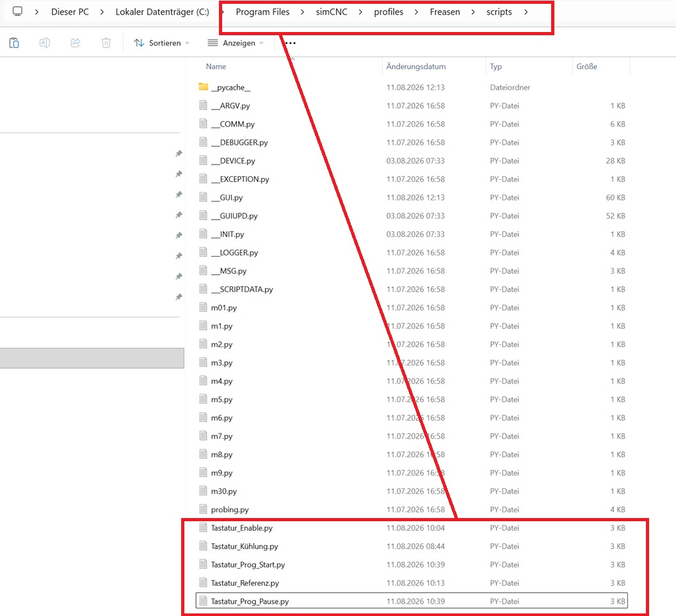Click the file icon of __DEVICE.py
Viewport: 676px width, 616px height.
click(x=203, y=161)
